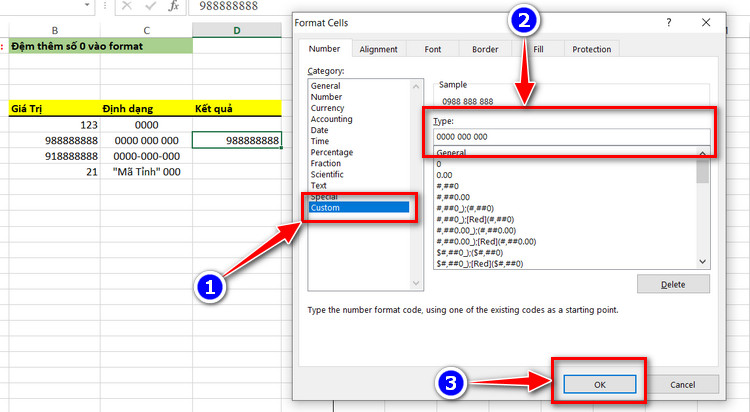750x412 pixels.
Task: Choose the Accounting category
Action: click(x=331, y=119)
